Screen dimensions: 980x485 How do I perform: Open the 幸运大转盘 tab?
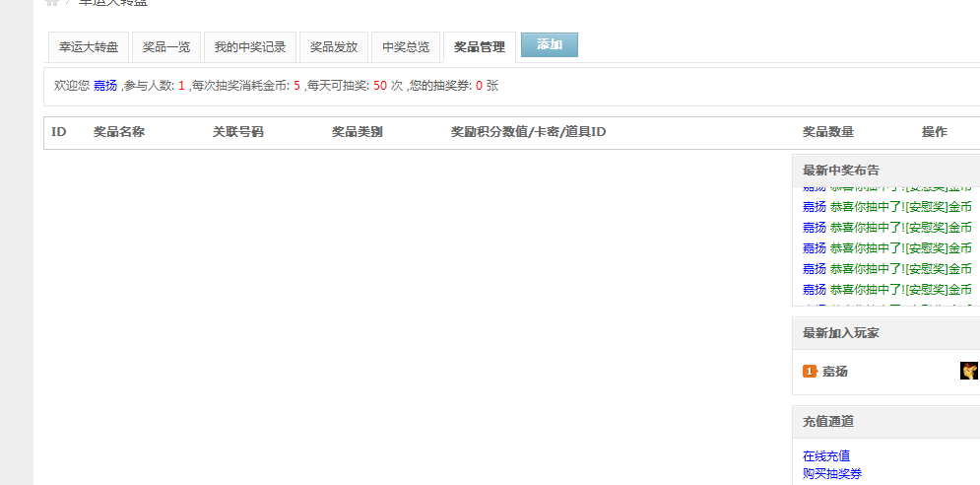click(89, 47)
